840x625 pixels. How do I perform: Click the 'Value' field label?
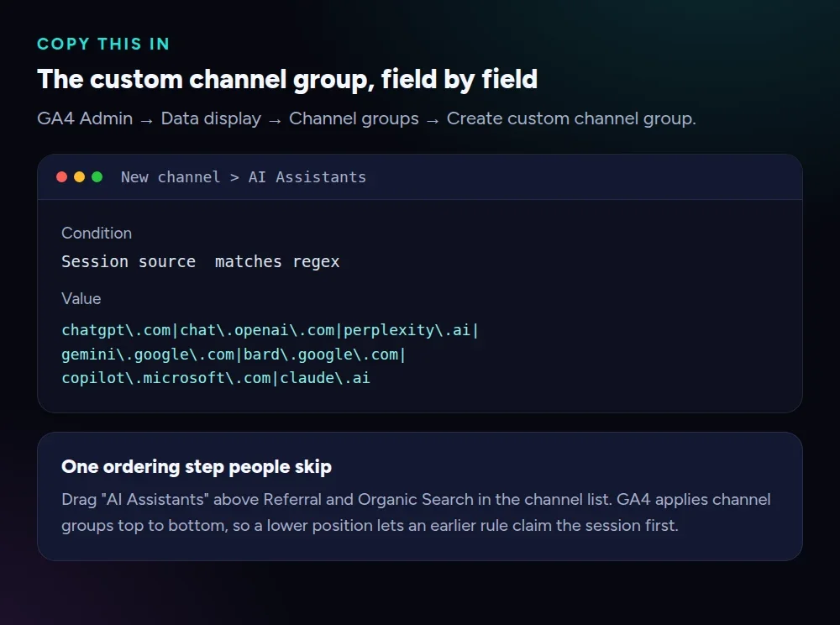pyautogui.click(x=81, y=298)
